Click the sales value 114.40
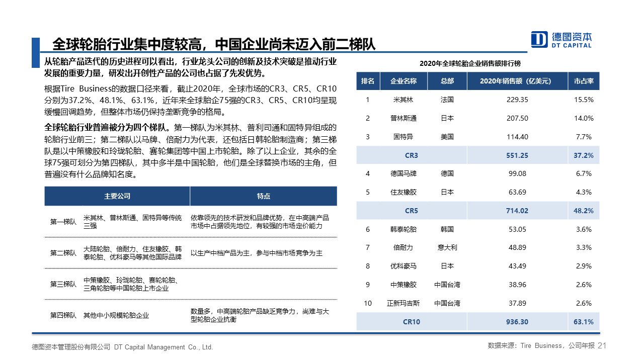This screenshot has height=362, width=644. [518, 137]
